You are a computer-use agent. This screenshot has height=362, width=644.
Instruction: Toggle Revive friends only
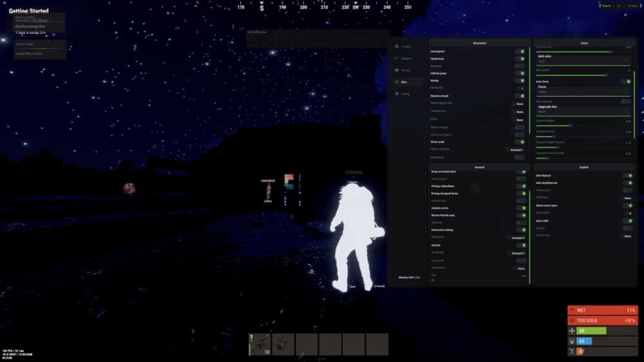(x=521, y=215)
